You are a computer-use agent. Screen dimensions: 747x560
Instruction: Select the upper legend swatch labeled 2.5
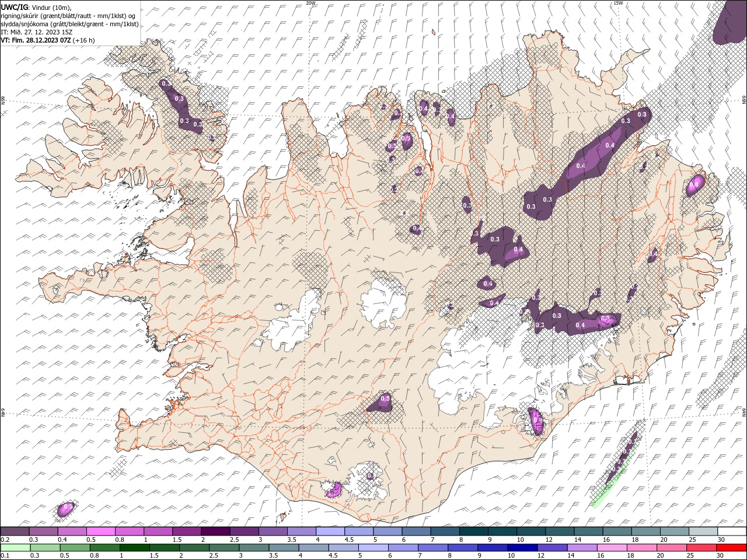click(x=244, y=531)
